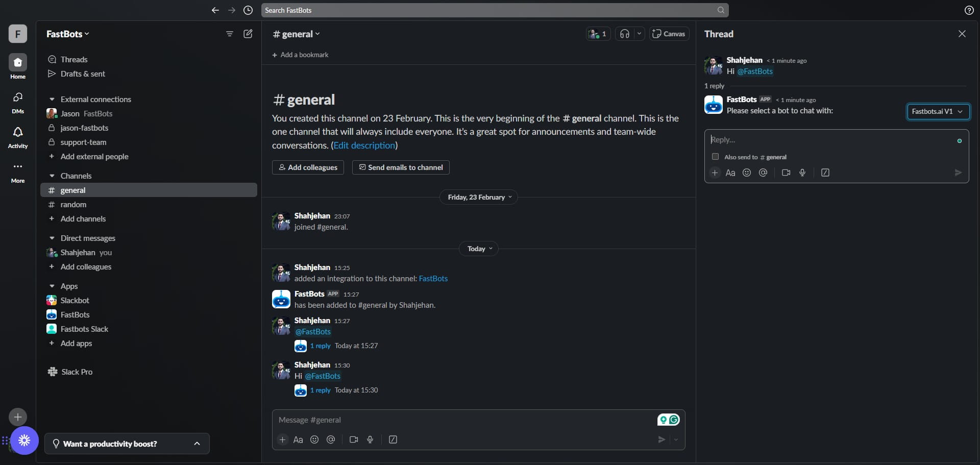
Task: Click the round plus button above the productivity banner
Action: click(x=18, y=417)
